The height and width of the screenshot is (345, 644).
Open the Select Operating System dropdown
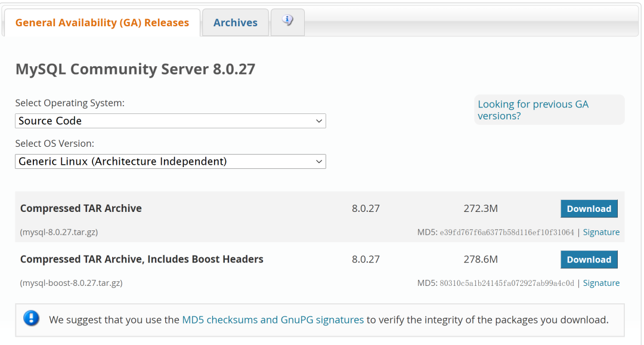click(x=171, y=121)
